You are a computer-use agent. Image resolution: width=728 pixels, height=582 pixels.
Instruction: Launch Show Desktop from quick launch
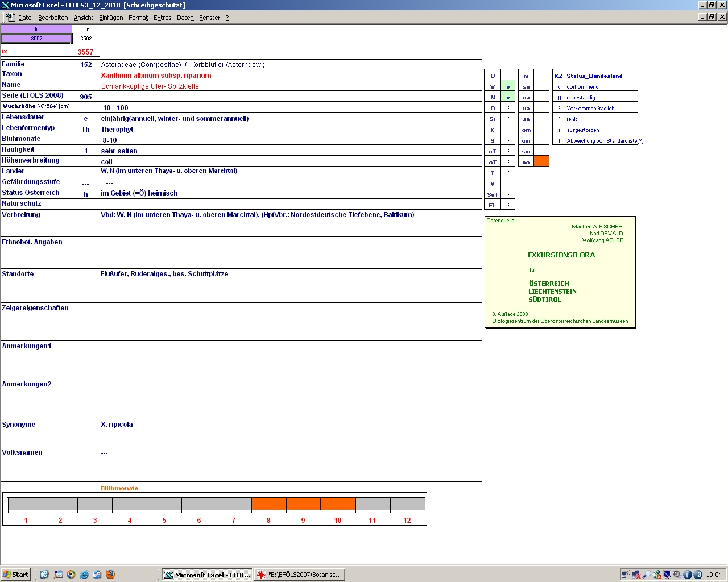pos(58,575)
